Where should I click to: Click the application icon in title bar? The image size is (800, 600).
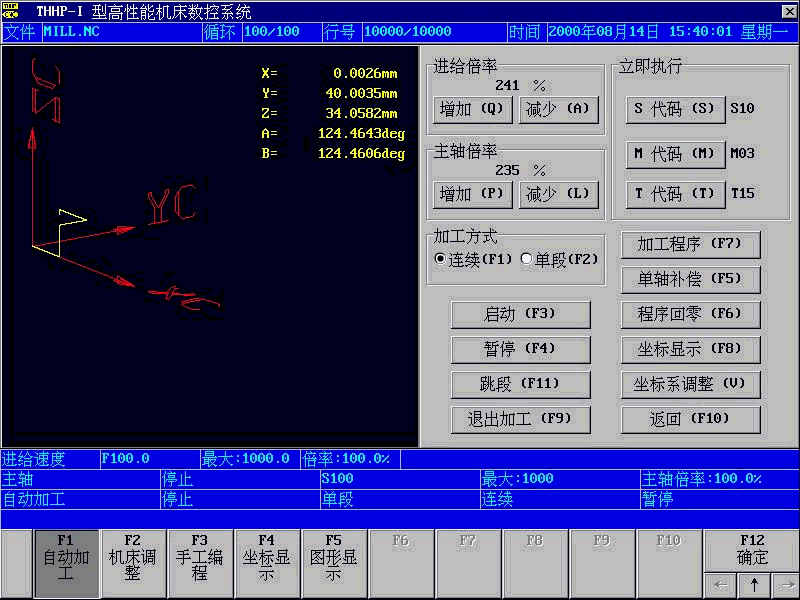10,10
